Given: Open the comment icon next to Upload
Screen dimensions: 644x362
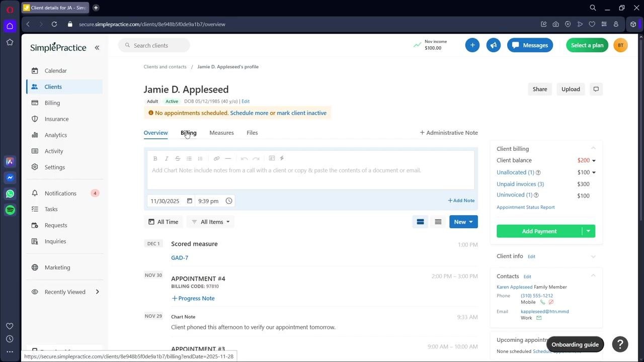Looking at the screenshot, I should 596,89.
